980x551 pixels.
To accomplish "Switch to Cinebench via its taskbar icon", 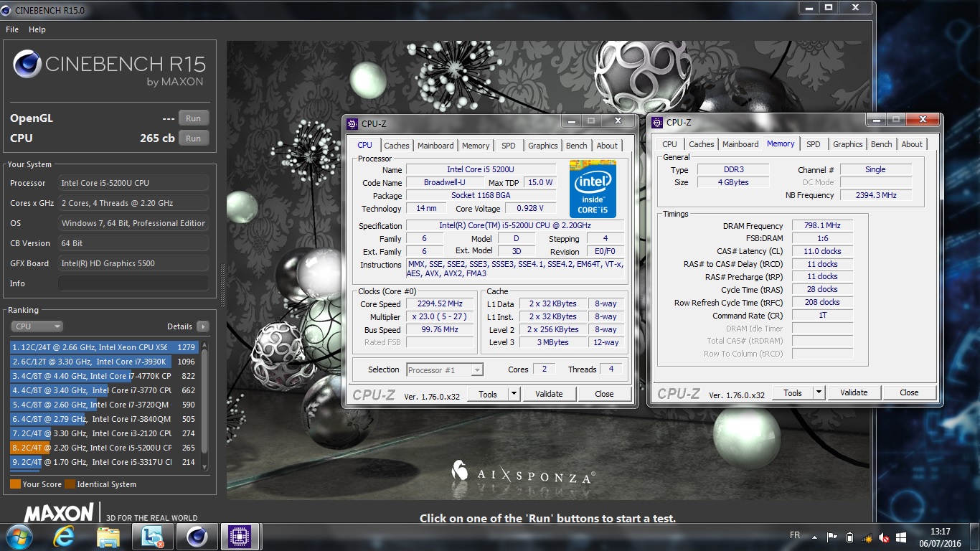I will [x=197, y=537].
